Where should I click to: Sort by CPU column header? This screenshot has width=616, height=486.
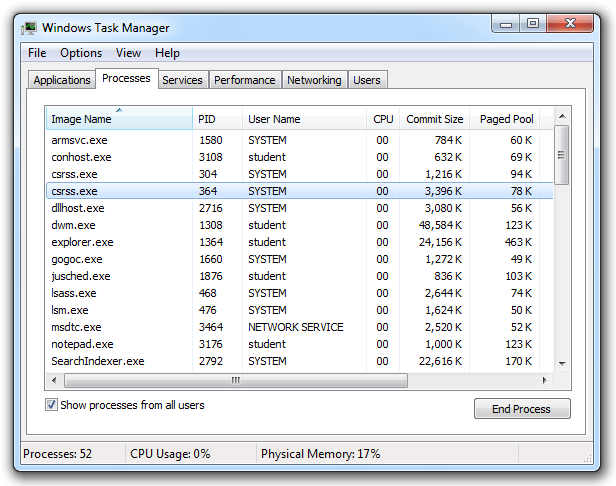pos(383,119)
